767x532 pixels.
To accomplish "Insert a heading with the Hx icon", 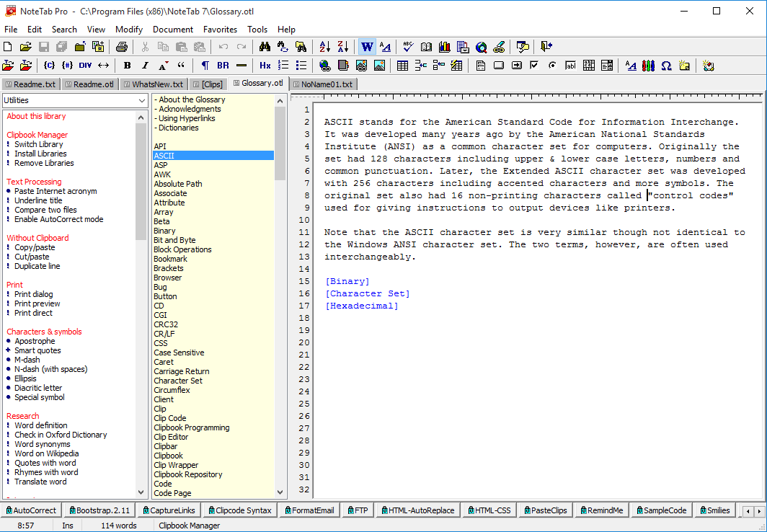I will [x=265, y=65].
